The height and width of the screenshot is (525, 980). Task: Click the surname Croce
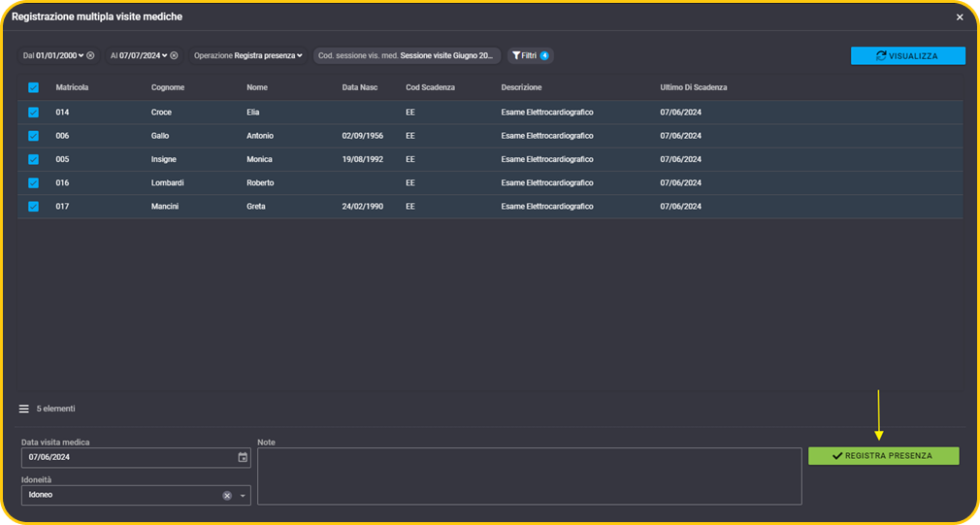click(161, 113)
